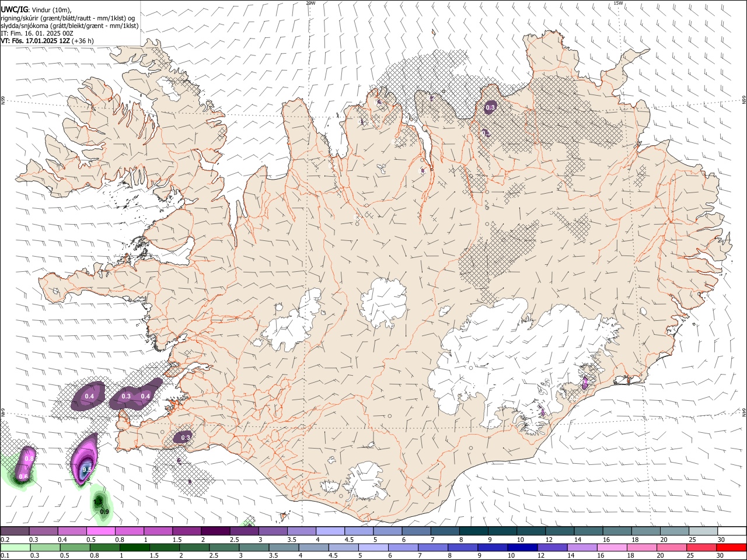This screenshot has height=560, width=747.
Task: Click the white Hofsjökull glacier in central Iceland
Action: click(x=383, y=303)
